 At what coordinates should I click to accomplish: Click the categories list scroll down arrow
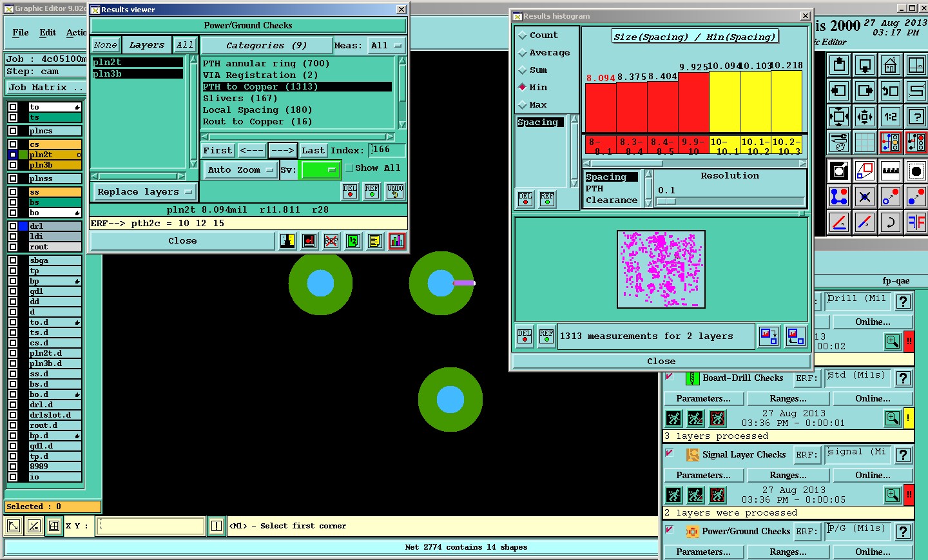(402, 125)
